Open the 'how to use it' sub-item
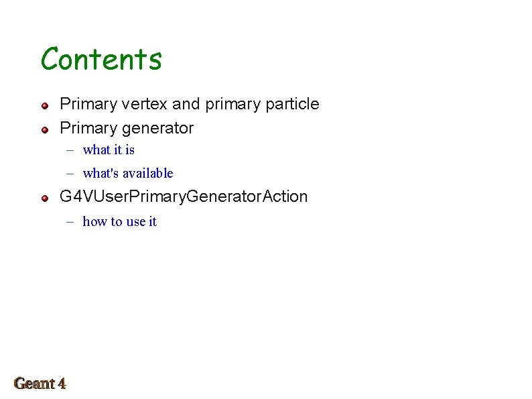 [119, 221]
